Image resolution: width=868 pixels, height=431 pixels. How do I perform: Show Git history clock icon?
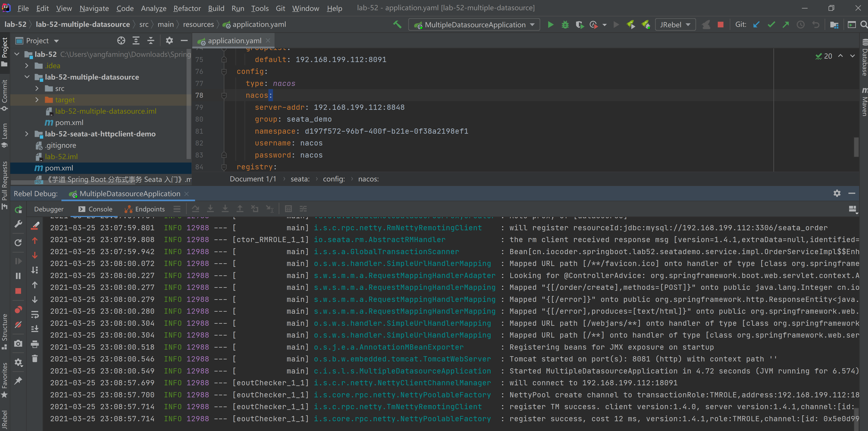801,25
